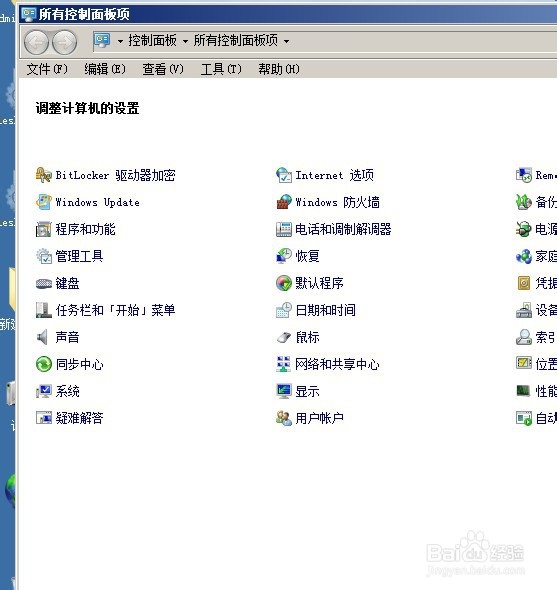Open the Windows Update link text
The image size is (557, 590).
[x=97, y=202]
